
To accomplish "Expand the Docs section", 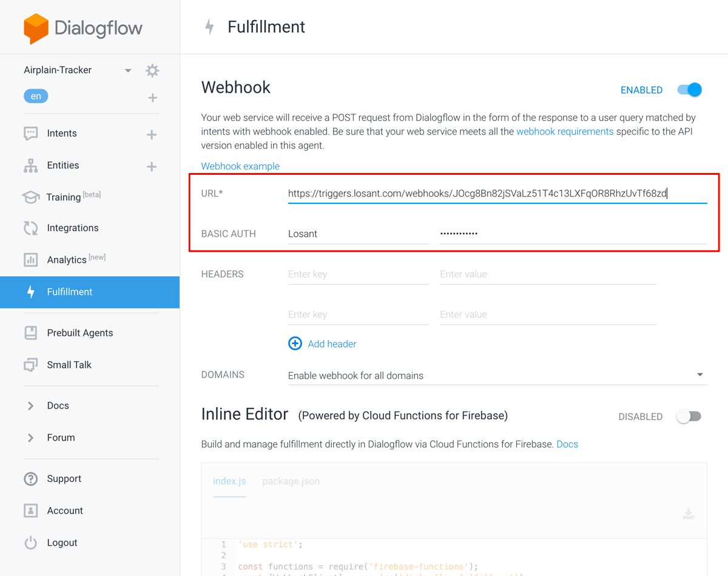I will pyautogui.click(x=31, y=405).
